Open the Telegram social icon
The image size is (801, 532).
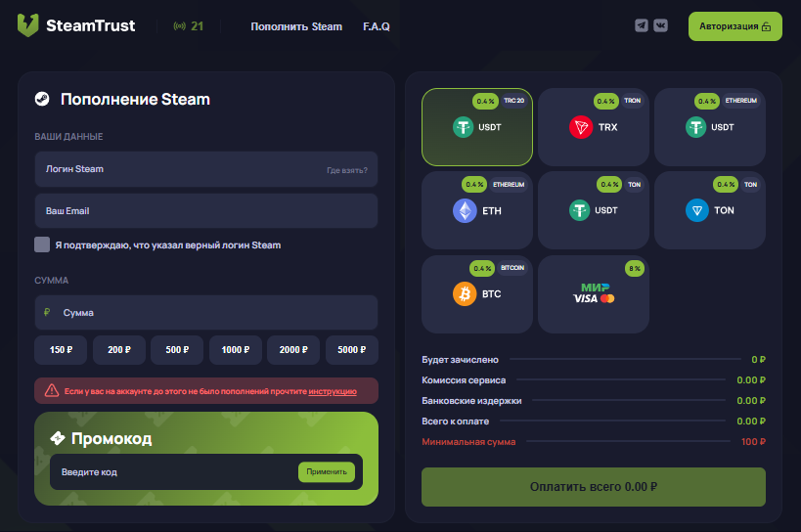tap(642, 25)
